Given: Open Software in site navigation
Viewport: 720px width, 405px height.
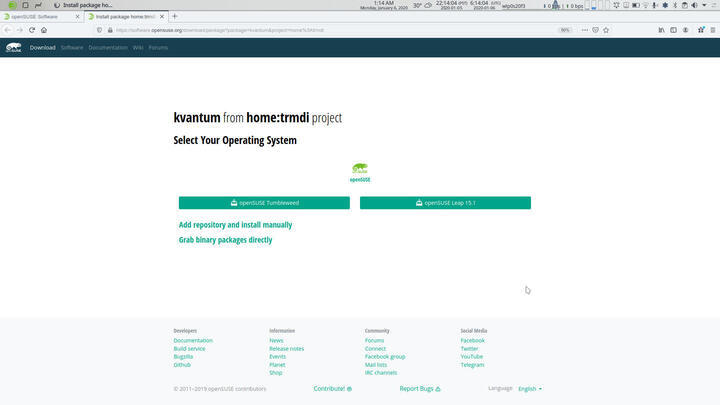Looking at the screenshot, I should (72, 47).
